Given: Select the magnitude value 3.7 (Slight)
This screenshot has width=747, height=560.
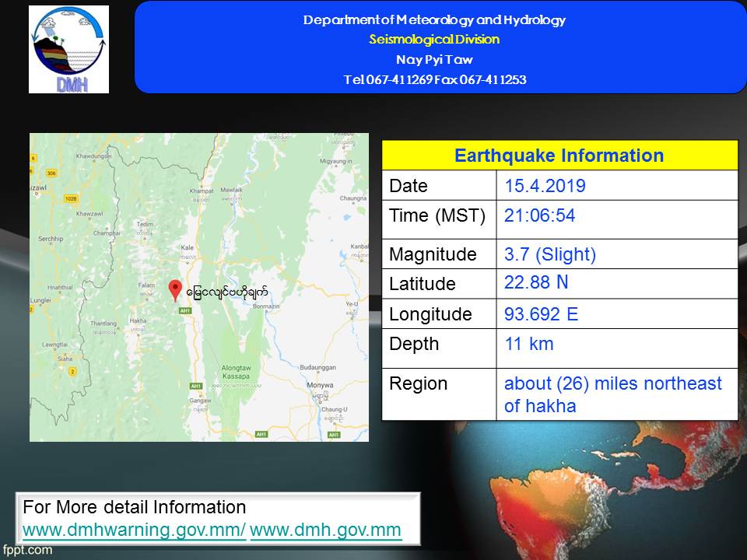Looking at the screenshot, I should (550, 254).
